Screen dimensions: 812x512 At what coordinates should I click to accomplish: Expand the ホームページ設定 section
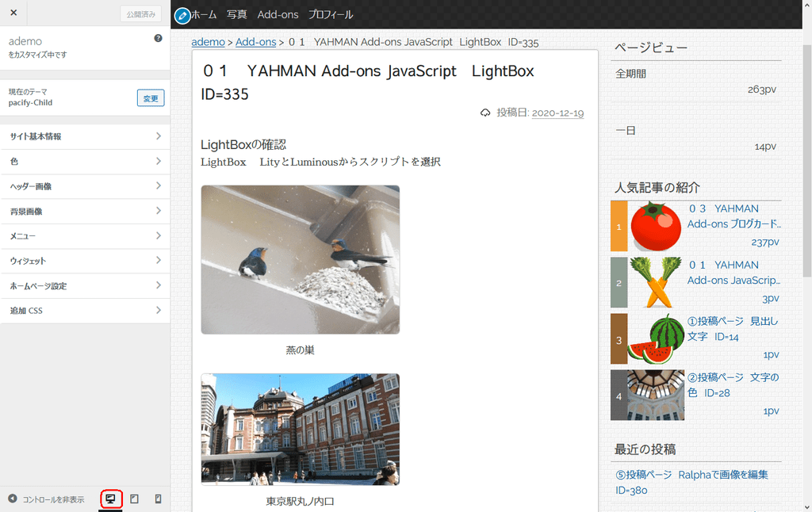[86, 286]
